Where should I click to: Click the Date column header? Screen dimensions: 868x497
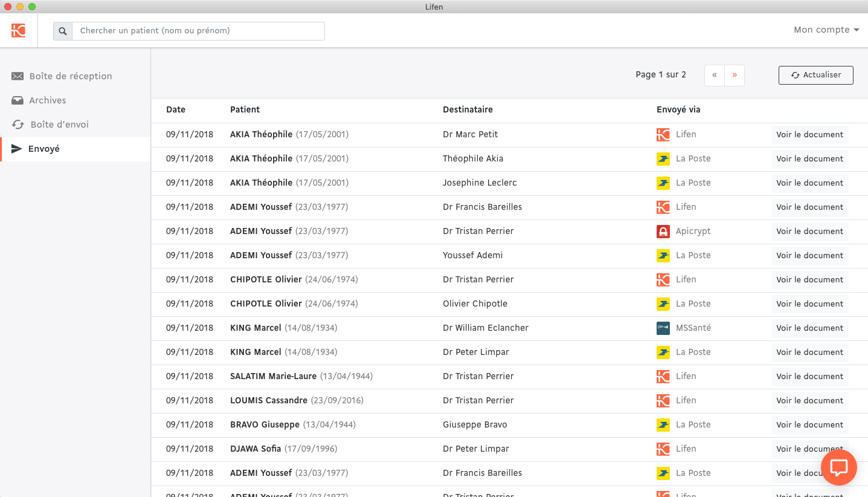(176, 110)
